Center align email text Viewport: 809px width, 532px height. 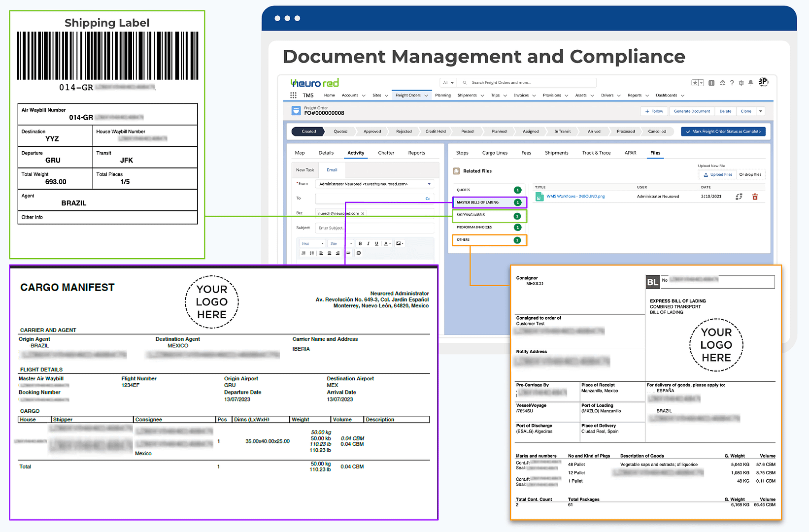pyautogui.click(x=329, y=253)
